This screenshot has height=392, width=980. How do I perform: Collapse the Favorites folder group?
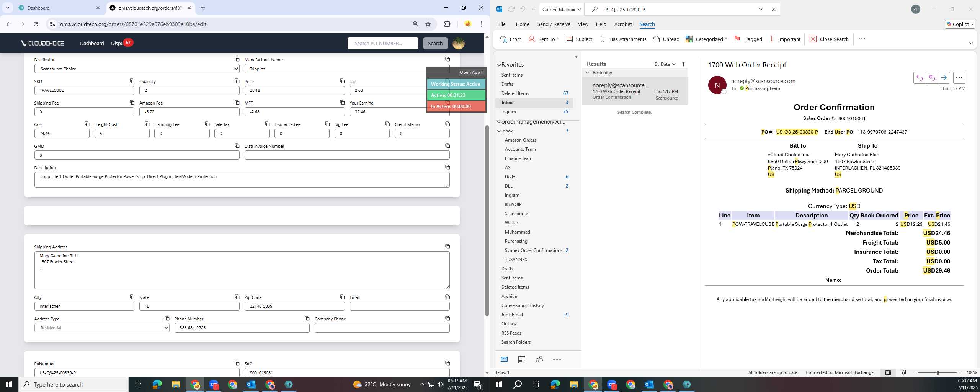coord(499,65)
